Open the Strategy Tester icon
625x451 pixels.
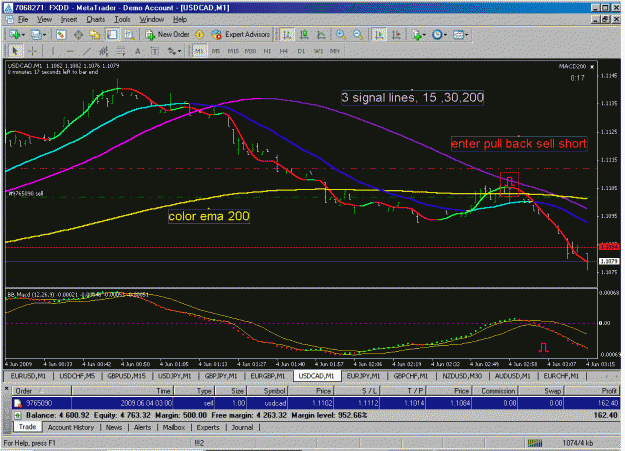[x=129, y=35]
